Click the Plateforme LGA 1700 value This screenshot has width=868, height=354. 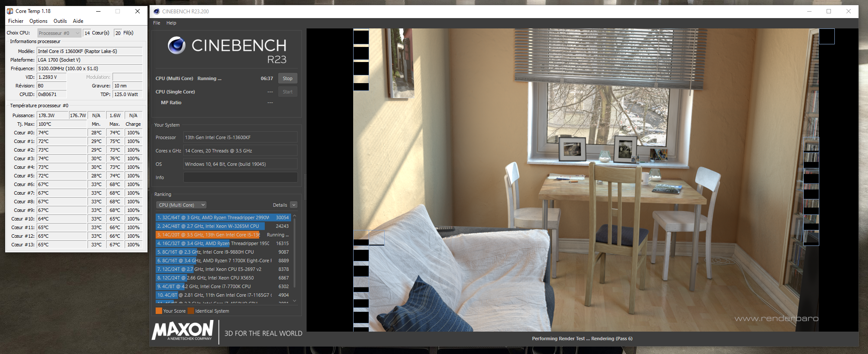89,60
